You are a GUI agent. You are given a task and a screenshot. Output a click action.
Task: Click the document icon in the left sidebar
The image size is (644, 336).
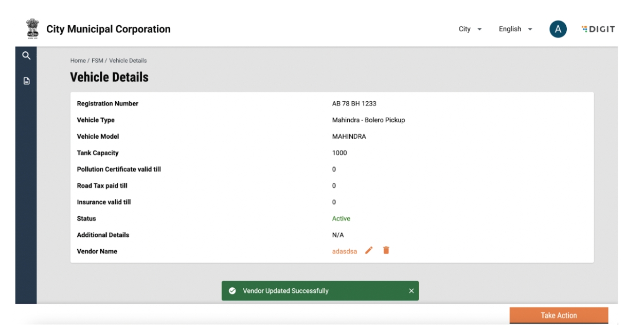[x=26, y=81]
